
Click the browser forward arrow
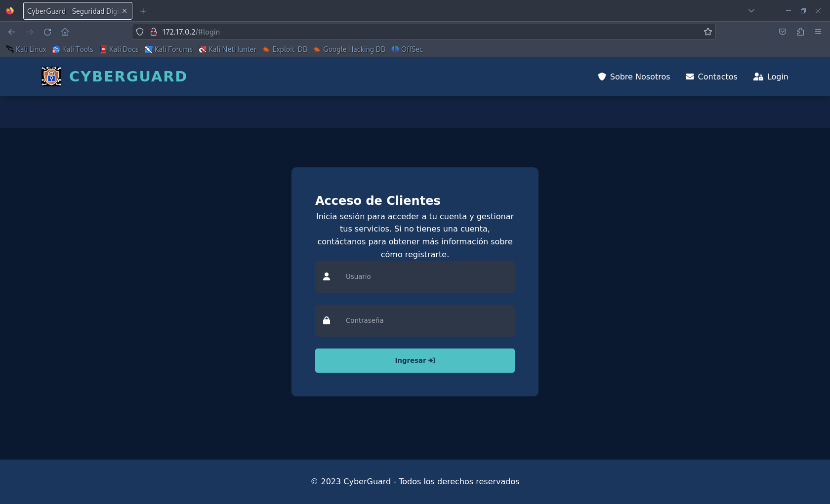pyautogui.click(x=30, y=32)
